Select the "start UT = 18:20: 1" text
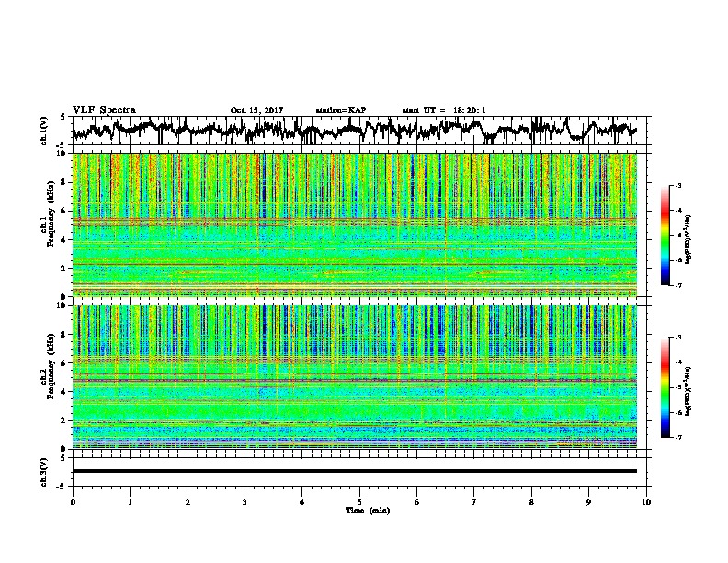Image resolution: width=728 pixels, height=563 pixels. (x=444, y=110)
